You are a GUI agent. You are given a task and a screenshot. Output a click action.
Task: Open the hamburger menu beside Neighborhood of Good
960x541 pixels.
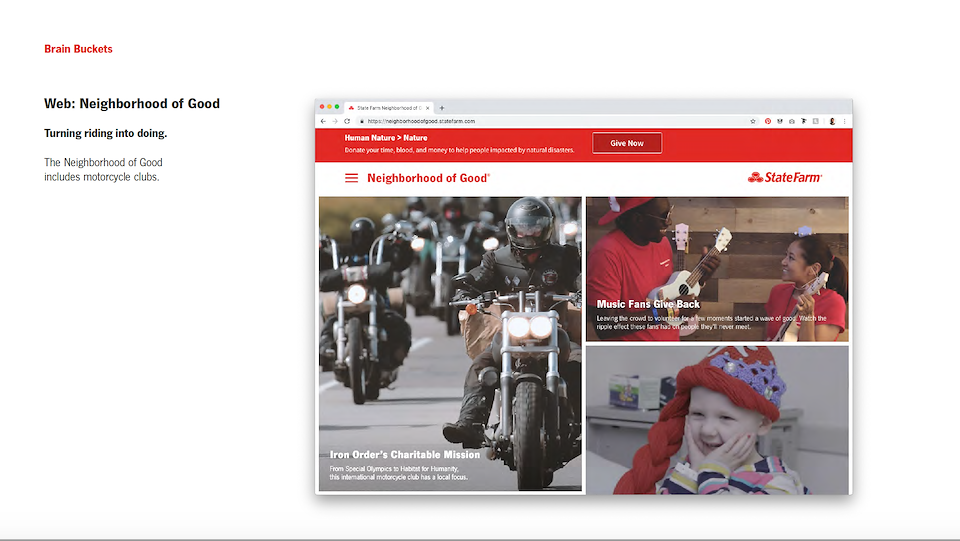point(351,178)
